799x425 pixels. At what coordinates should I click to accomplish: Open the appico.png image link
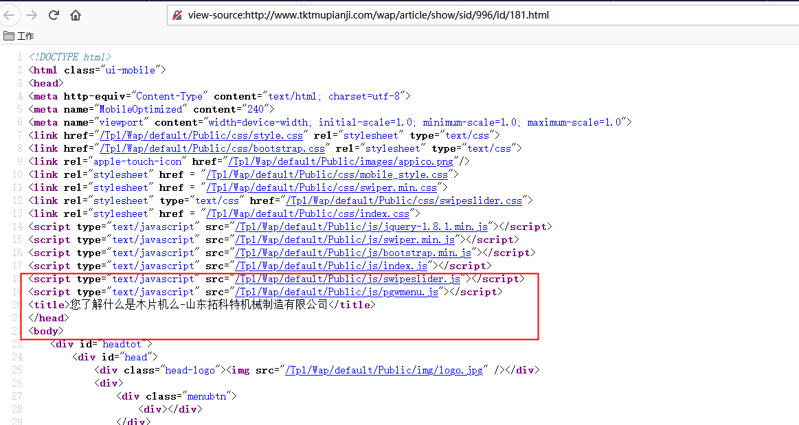pyautogui.click(x=341, y=162)
